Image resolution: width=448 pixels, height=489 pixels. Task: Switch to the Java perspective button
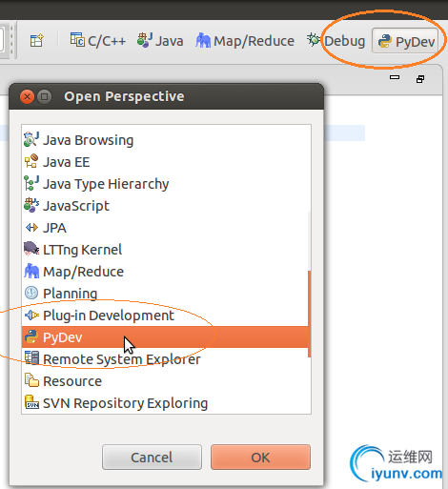(160, 41)
